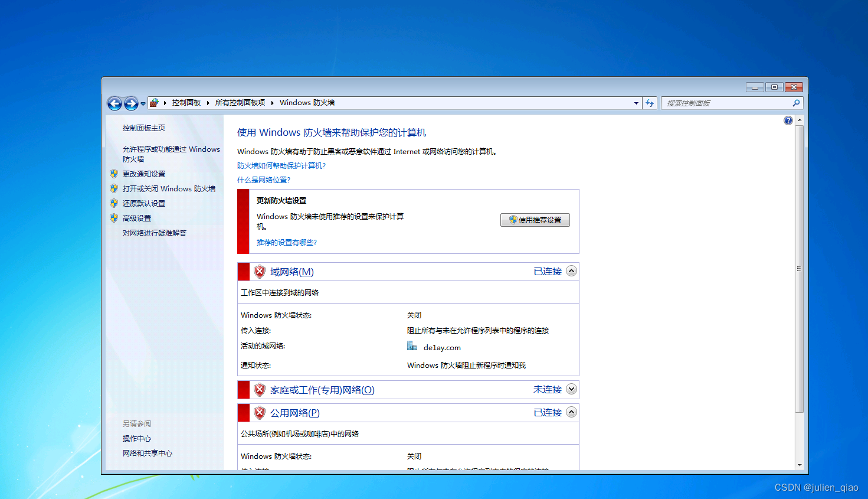Expand the 家庭或工作网络 section chevron
Screen dimensions: 868x499
click(x=571, y=389)
